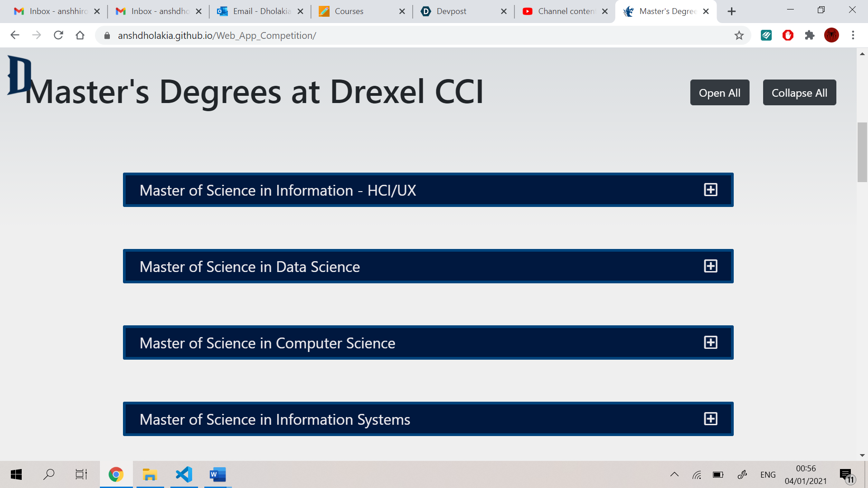Expand Master of Science in Computer Science
The width and height of the screenshot is (868, 488).
[x=710, y=343]
